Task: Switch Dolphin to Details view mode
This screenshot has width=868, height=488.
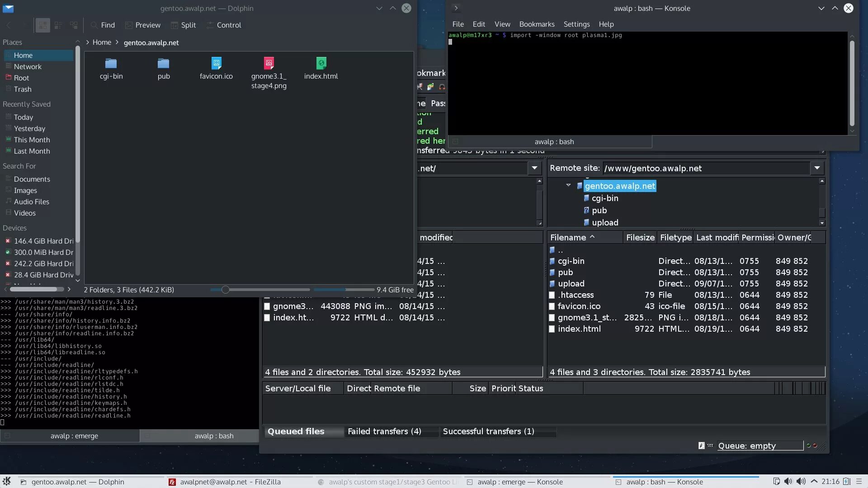Action: [73, 25]
